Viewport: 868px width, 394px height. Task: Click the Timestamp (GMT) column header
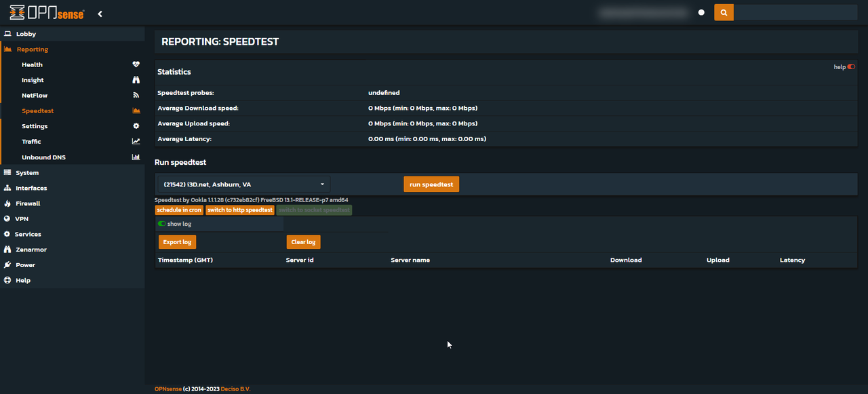[x=185, y=260]
